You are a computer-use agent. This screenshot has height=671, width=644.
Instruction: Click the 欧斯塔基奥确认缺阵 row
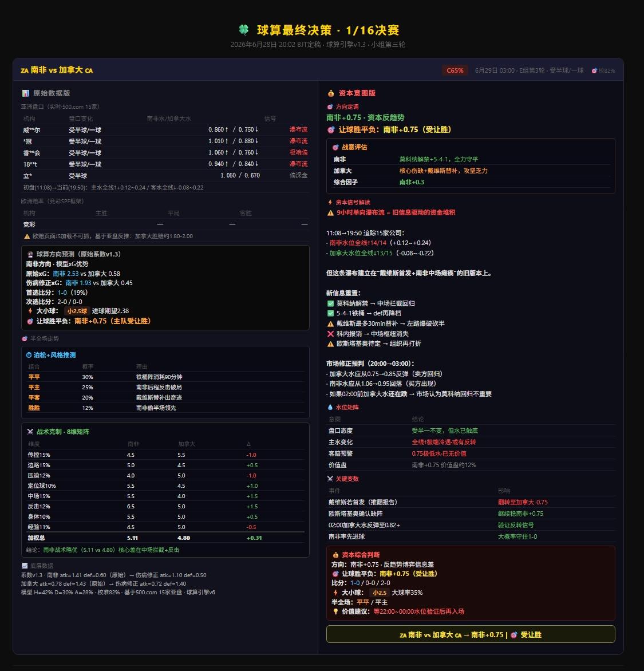pos(471,514)
